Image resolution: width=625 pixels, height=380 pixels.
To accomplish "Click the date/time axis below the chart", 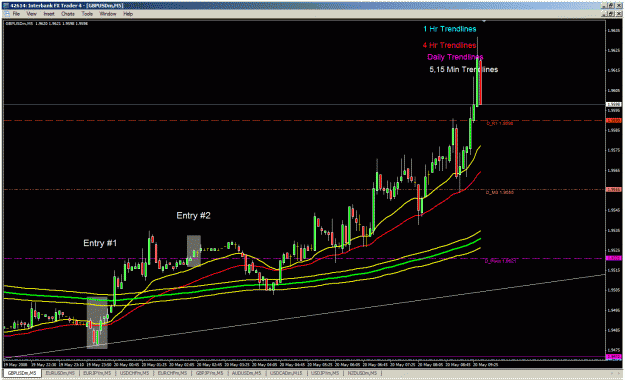I will 305,364.
